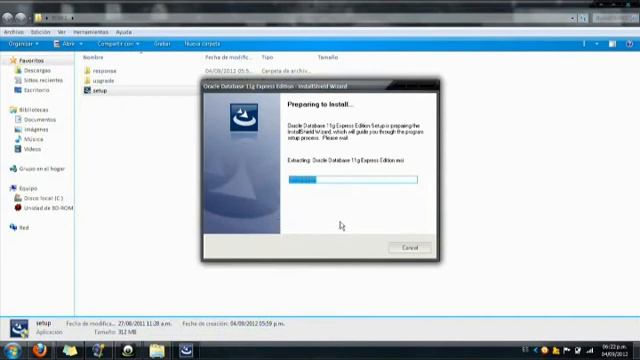640x360 pixels.
Task: Launch Firefox from the taskbar
Action: click(x=40, y=351)
